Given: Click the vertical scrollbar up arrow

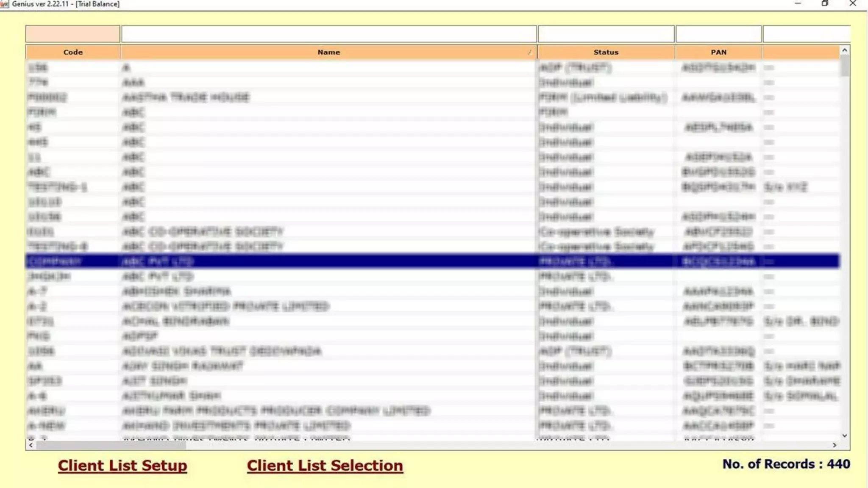Looking at the screenshot, I should (x=845, y=50).
